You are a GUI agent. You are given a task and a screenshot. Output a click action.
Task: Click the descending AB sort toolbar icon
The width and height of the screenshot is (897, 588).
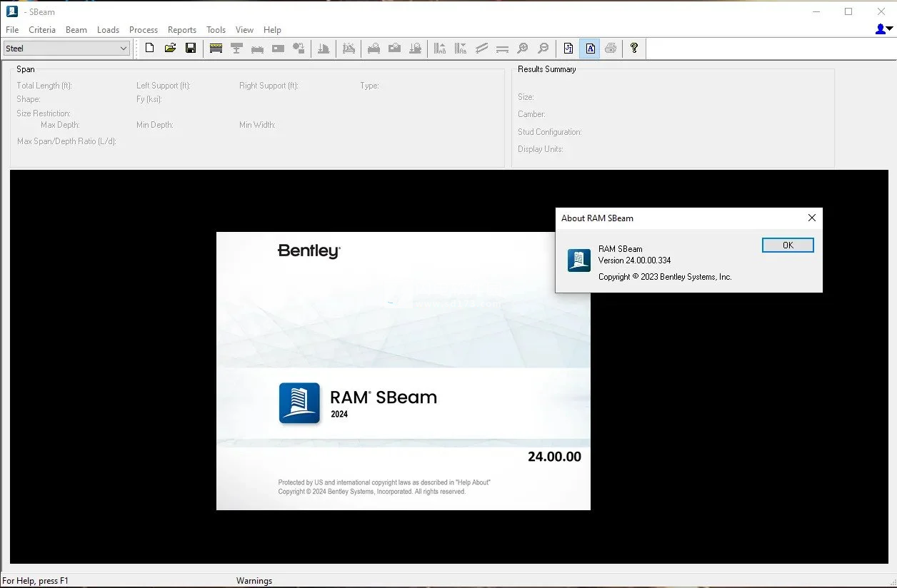461,48
